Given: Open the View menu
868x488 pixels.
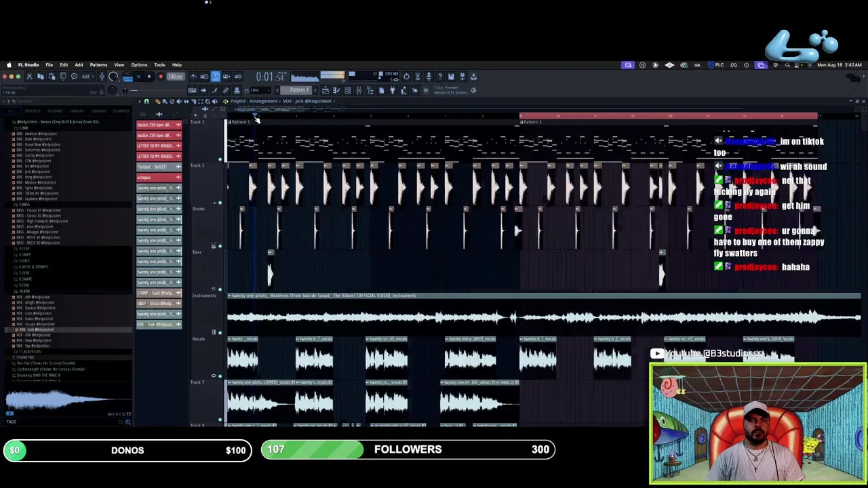Looking at the screenshot, I should coord(119,65).
